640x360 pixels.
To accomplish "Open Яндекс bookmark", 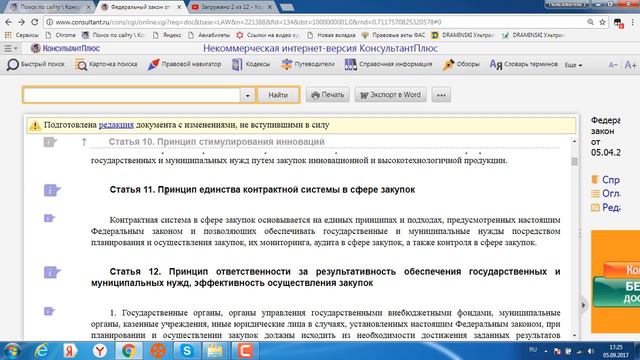I will tap(167, 35).
